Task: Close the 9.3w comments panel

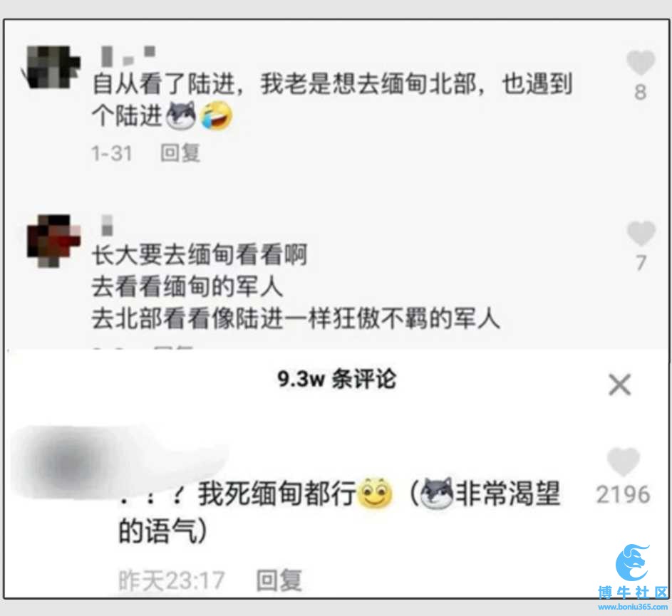Action: tap(620, 385)
